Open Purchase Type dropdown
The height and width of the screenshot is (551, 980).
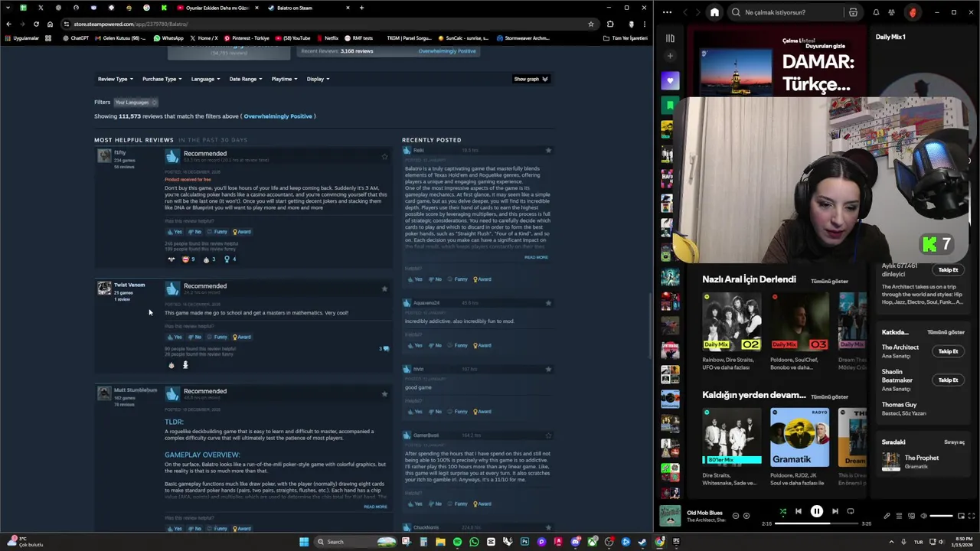click(x=162, y=79)
